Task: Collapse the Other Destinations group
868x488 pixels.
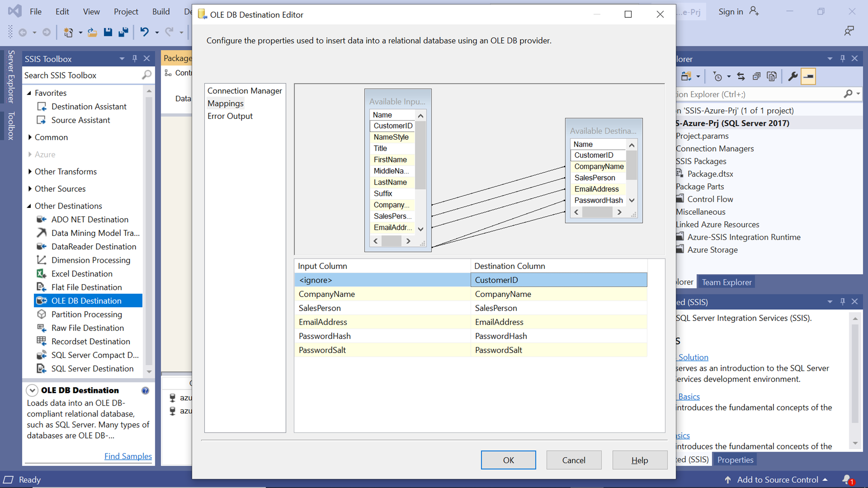Action: (x=29, y=206)
